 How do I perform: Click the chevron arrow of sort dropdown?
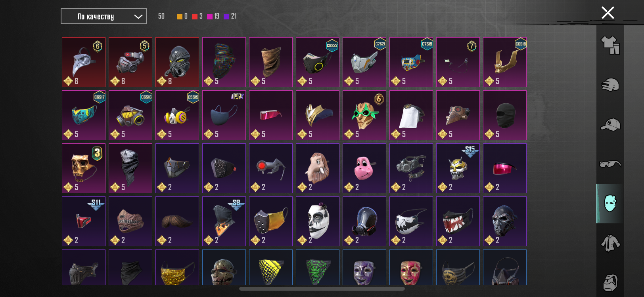(x=138, y=17)
